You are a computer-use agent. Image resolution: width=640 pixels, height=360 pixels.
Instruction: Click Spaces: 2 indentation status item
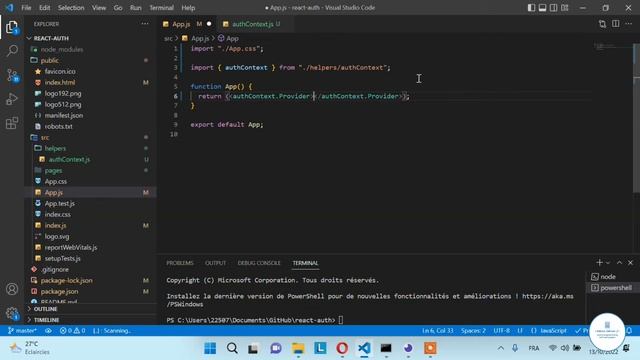[x=473, y=331]
